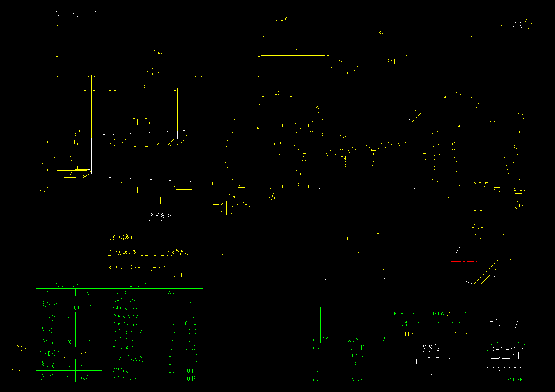555x392 pixels.
Task: Select the ±0.013 tolerance value
Action: tap(189, 332)
